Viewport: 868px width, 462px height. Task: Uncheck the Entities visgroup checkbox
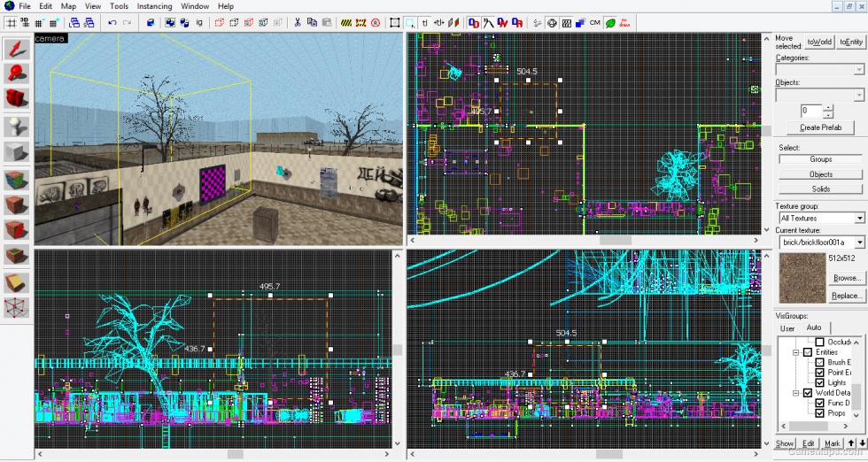808,352
